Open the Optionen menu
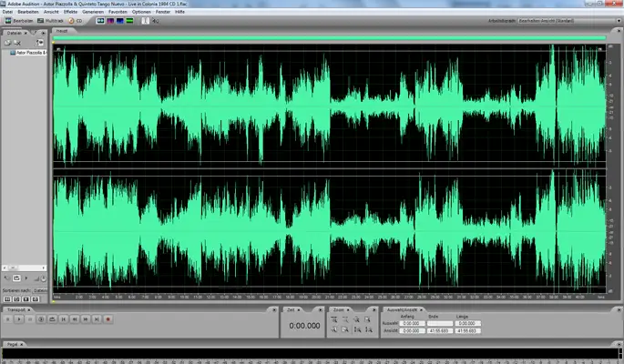624x364 pixels. click(x=141, y=12)
